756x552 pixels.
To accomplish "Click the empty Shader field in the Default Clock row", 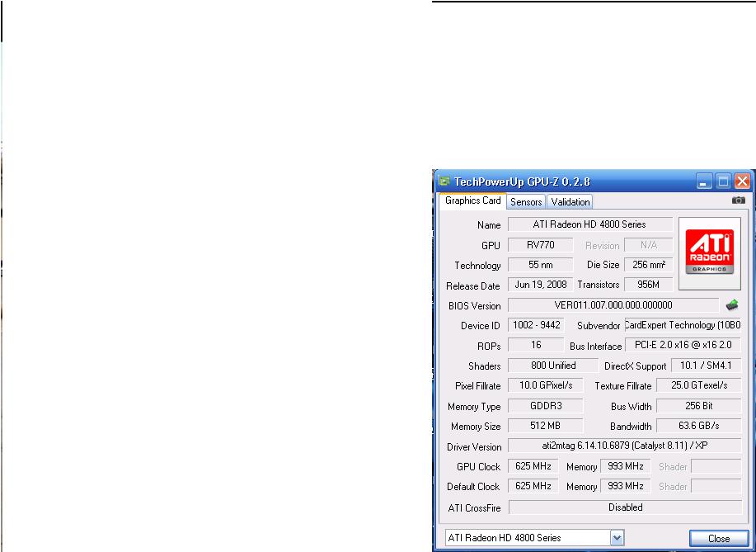I will [716, 486].
